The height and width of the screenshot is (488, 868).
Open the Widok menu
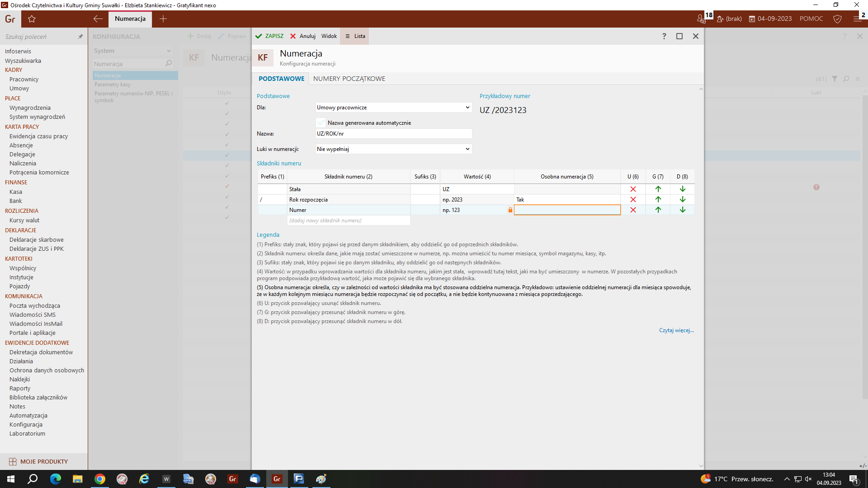tap(329, 36)
